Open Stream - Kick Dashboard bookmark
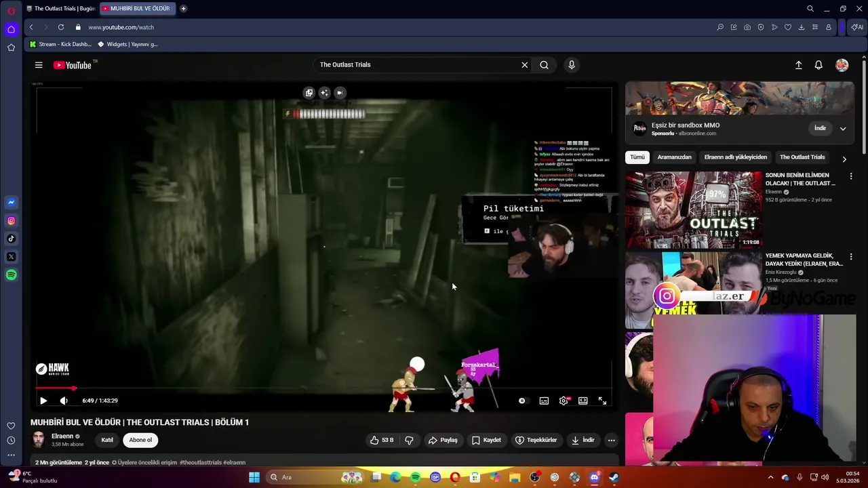The image size is (868, 488). pos(60,44)
